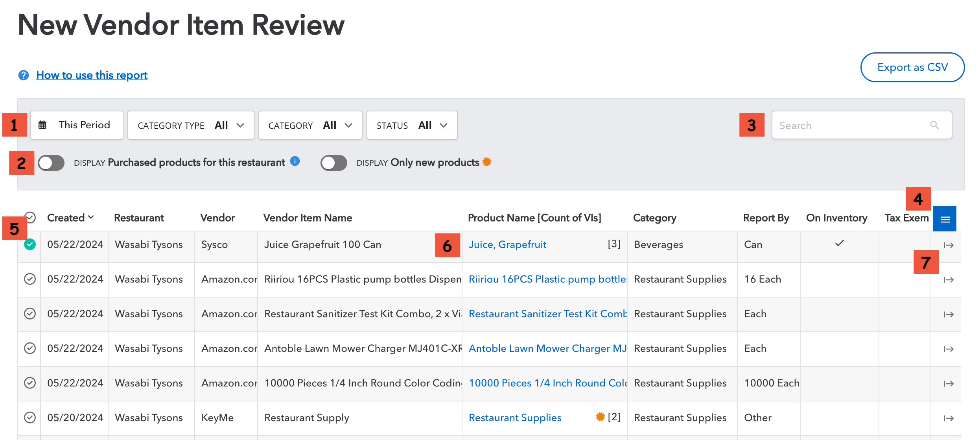Click the [3] count on Juice, Grapefruit
The image size is (980, 440).
[614, 244]
